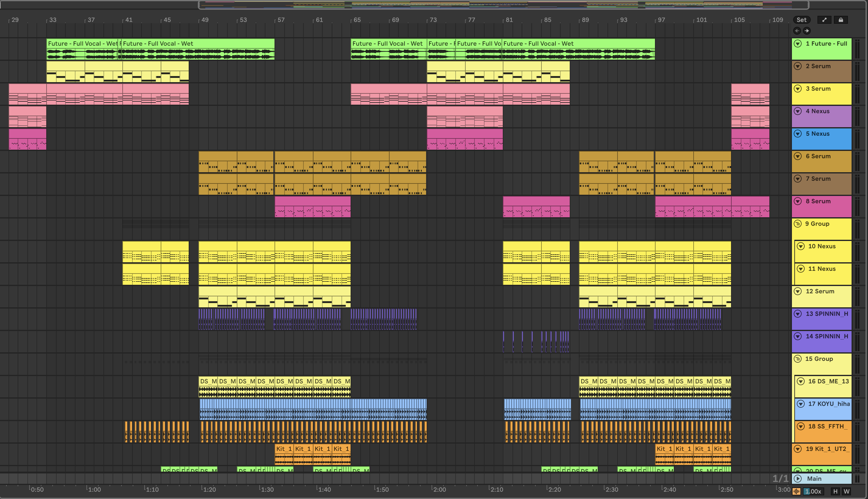Jump to next locator arrow
The height and width of the screenshot is (499, 868).
[x=807, y=31]
